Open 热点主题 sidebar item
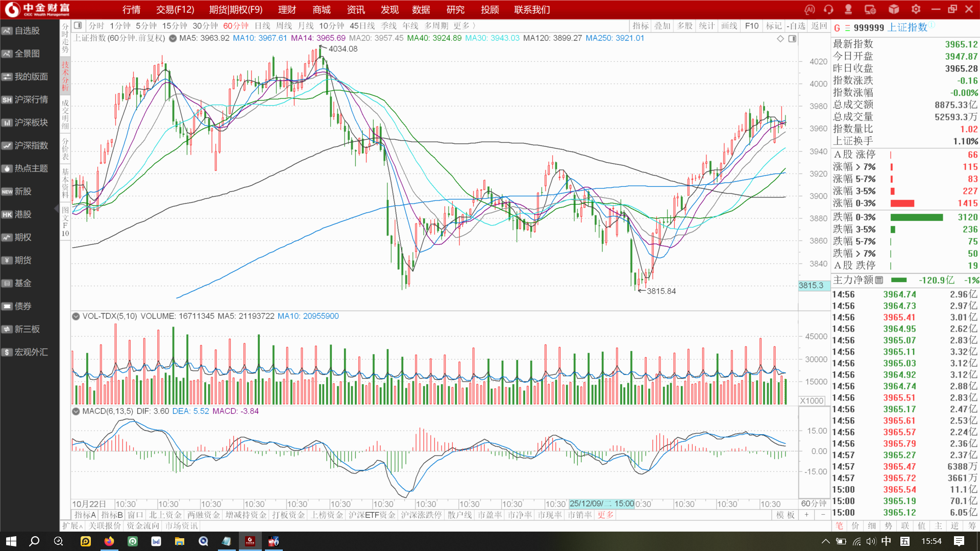Image resolution: width=980 pixels, height=551 pixels. pos(31,168)
